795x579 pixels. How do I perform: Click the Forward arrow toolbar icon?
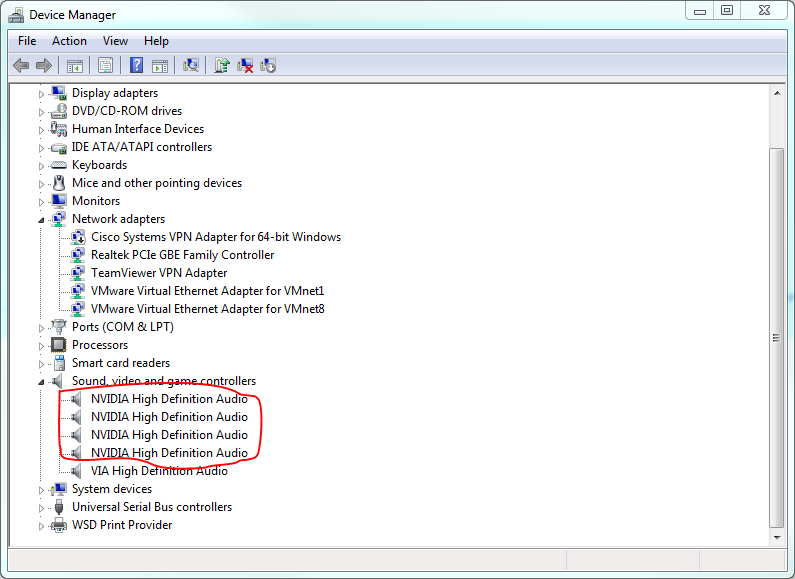[44, 65]
